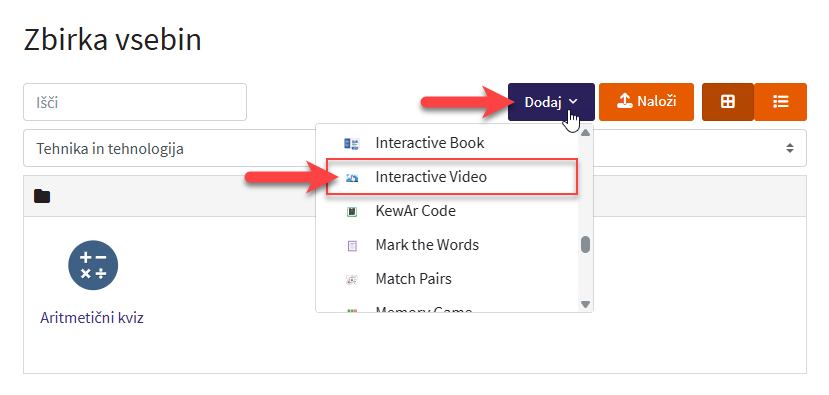
Task: Choose Mark the Words from menu
Action: pos(447,245)
